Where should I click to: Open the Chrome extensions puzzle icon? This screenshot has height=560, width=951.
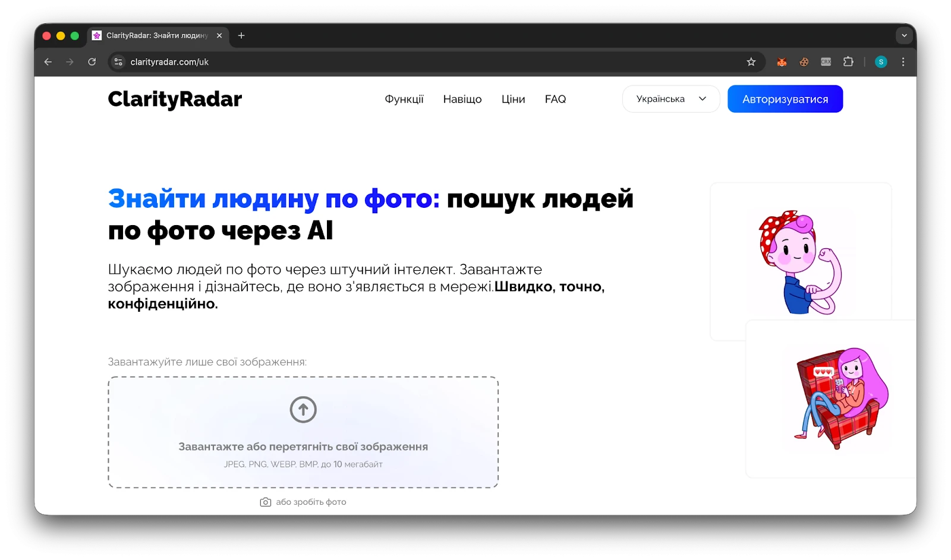click(848, 61)
